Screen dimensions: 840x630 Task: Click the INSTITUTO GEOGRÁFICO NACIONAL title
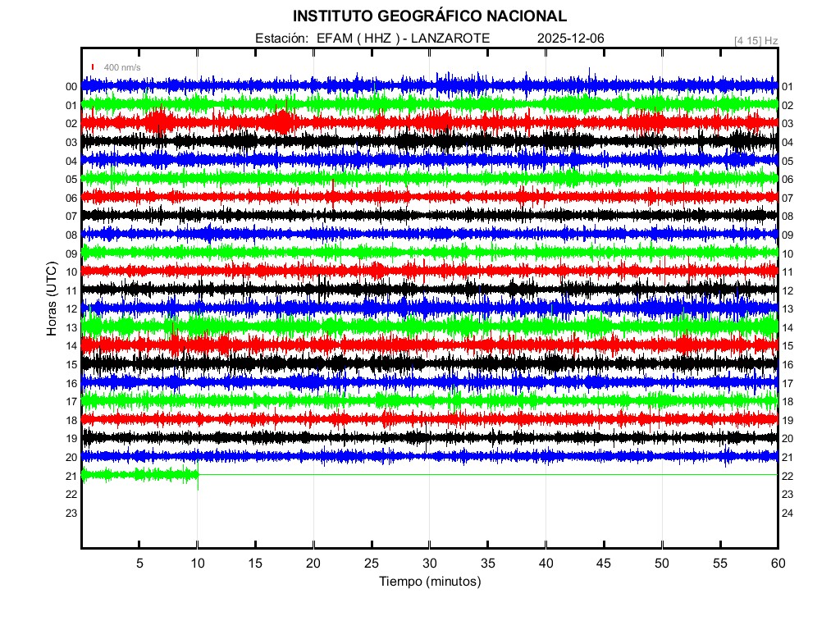429,16
